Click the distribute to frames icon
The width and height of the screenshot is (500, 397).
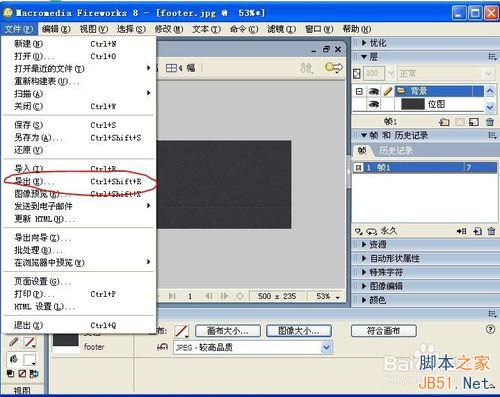click(462, 231)
